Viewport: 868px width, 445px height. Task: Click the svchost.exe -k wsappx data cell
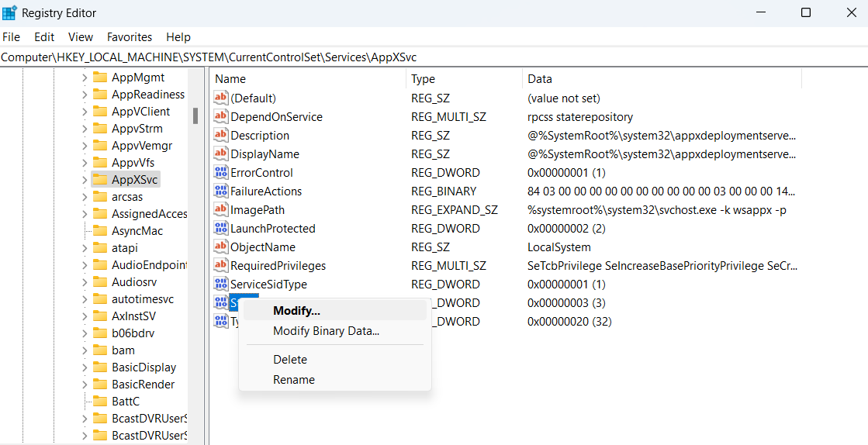pos(656,210)
